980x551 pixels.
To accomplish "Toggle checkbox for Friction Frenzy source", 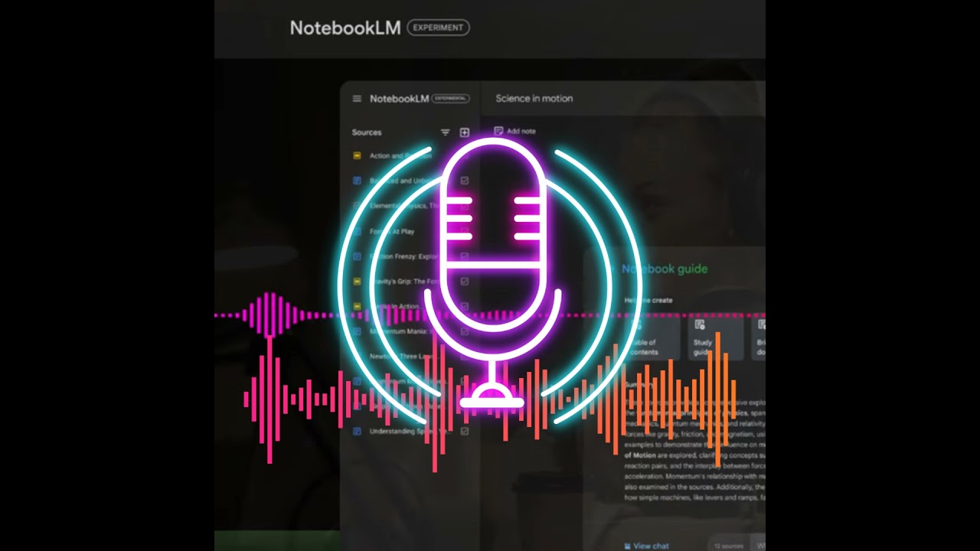I will pyautogui.click(x=465, y=256).
